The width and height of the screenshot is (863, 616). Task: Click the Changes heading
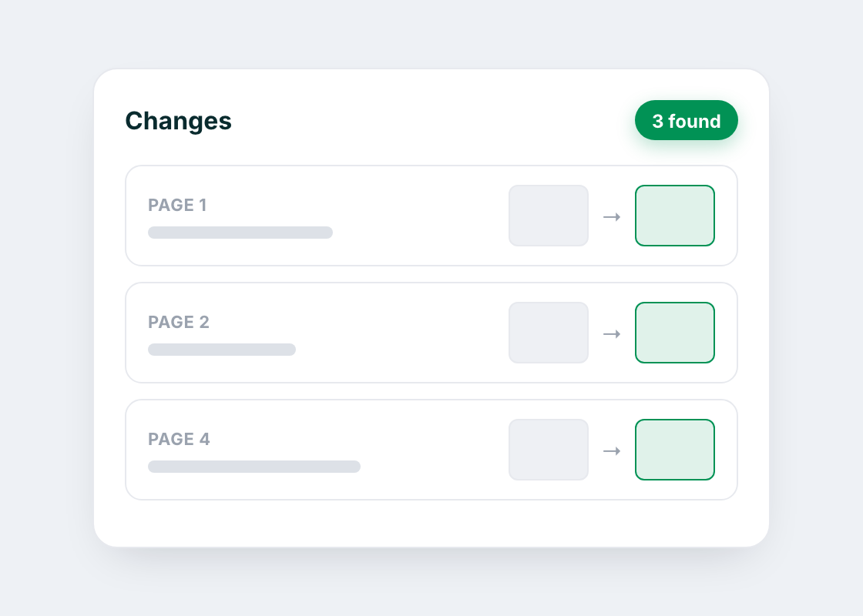tap(178, 121)
